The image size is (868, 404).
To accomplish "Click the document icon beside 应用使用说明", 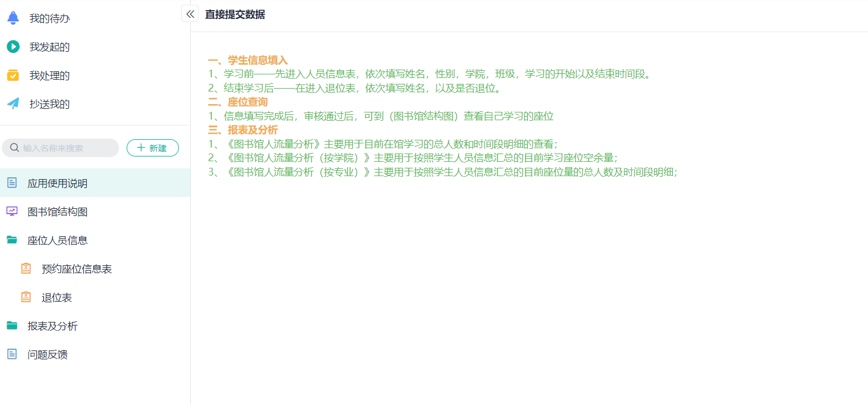I will (12, 183).
